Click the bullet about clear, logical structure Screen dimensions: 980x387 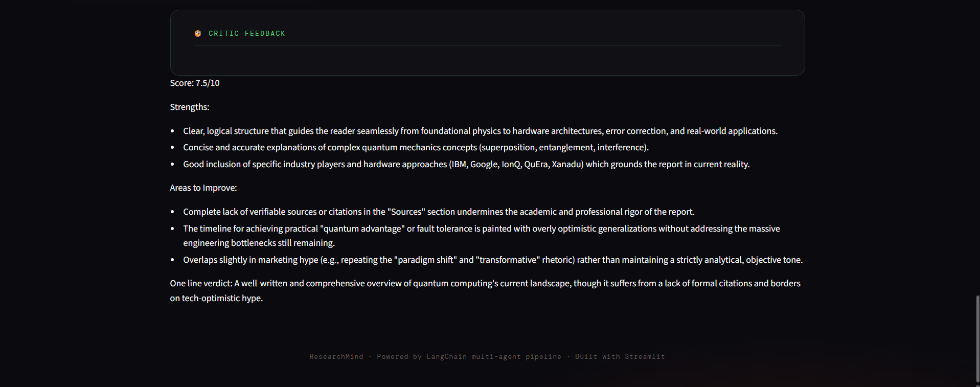coord(480,131)
